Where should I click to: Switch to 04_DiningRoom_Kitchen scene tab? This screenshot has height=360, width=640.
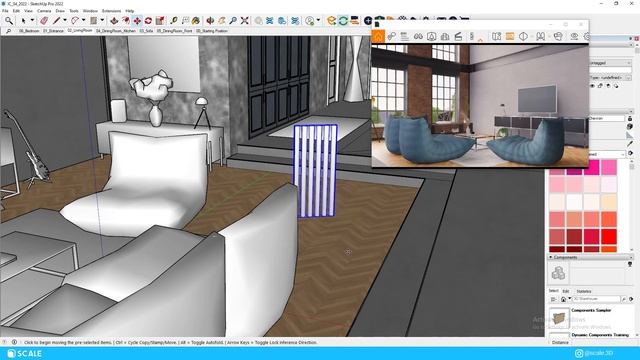click(x=115, y=31)
